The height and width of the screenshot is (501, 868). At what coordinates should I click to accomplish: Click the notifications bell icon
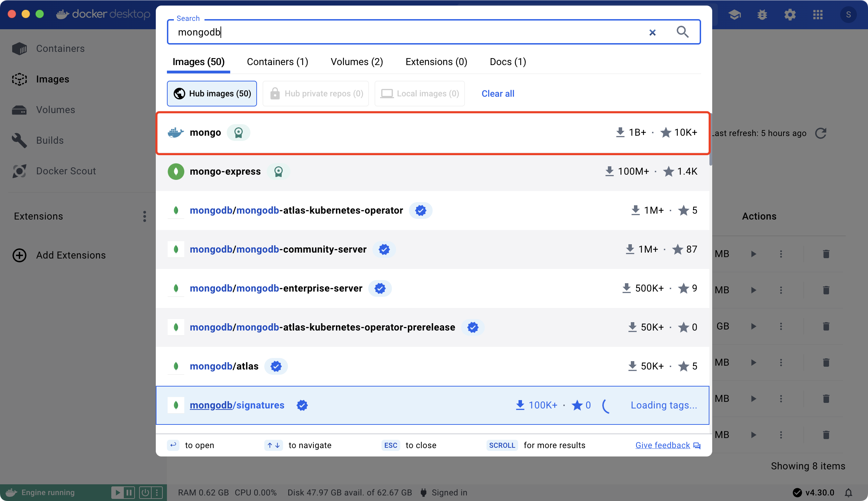pos(849,493)
